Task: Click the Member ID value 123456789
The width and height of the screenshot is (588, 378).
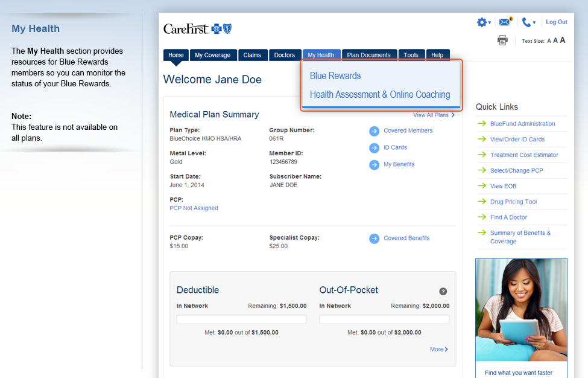Action: point(283,162)
